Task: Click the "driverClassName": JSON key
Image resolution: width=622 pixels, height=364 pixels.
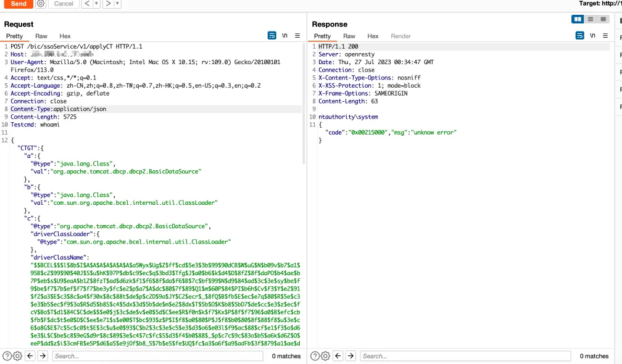Action: tap(60, 257)
